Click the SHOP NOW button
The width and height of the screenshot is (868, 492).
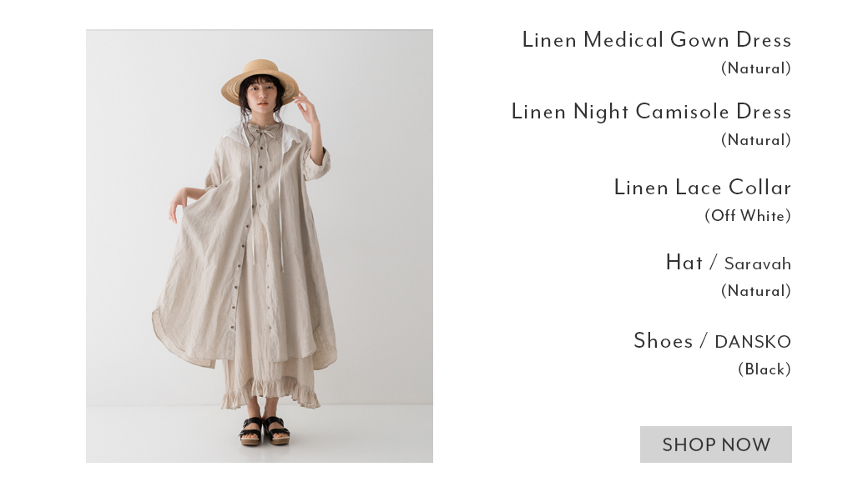716,444
